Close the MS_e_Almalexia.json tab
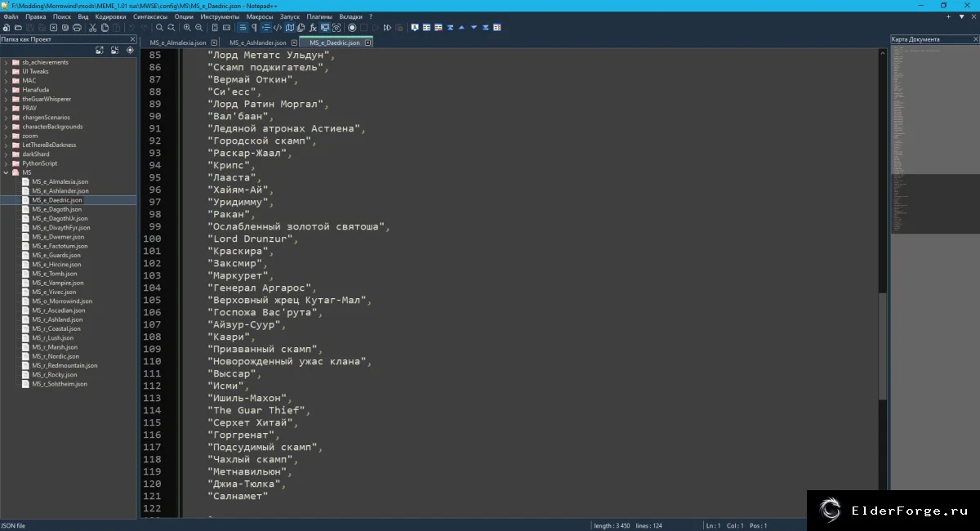Viewport: 980px width, 531px height. 214,42
